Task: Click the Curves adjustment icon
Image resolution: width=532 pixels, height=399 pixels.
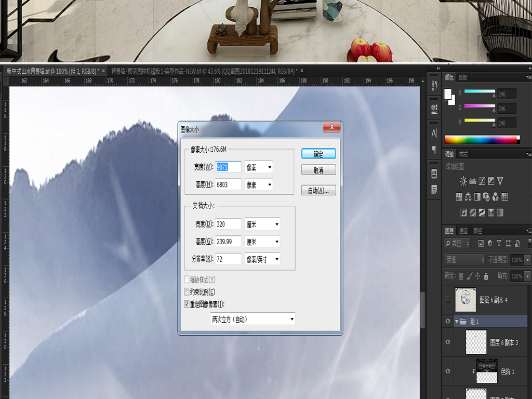Action: (x=482, y=181)
